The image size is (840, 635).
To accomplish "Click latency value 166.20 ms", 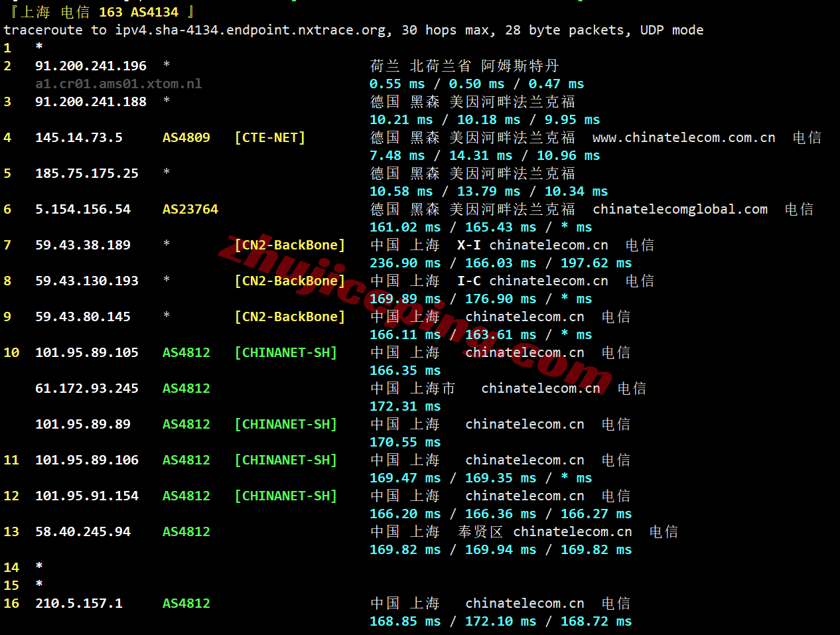I will pyautogui.click(x=405, y=514).
